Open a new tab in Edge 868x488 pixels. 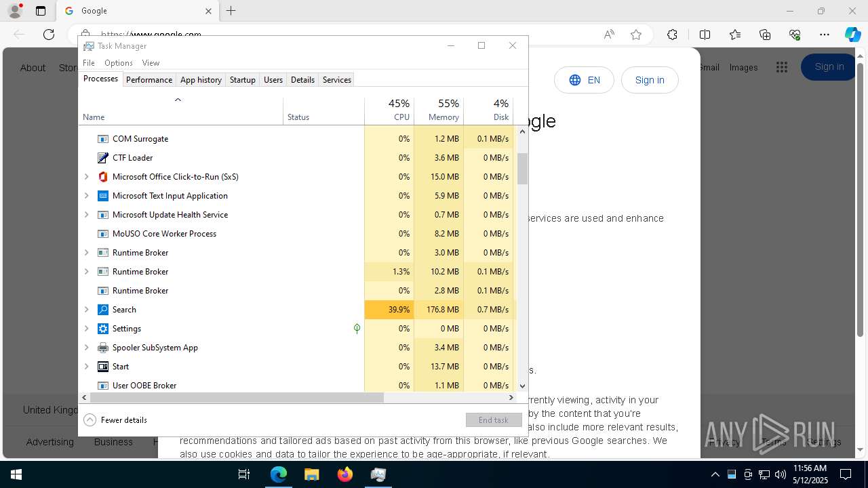(x=231, y=11)
